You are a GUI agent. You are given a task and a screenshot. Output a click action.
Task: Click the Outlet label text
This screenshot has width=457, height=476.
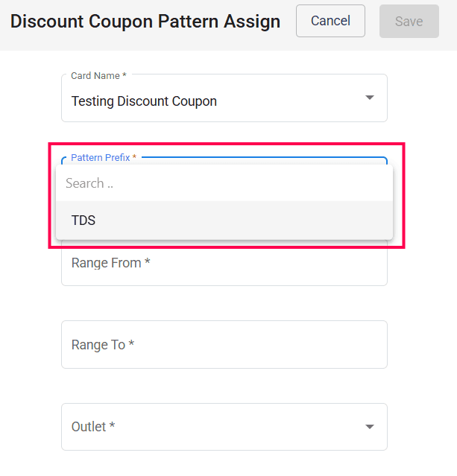tap(93, 427)
